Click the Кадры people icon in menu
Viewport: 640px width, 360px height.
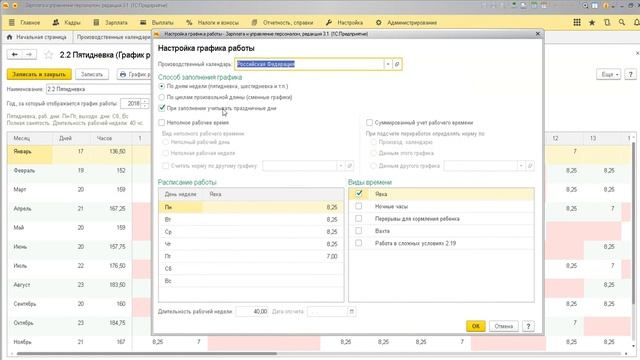[56, 22]
